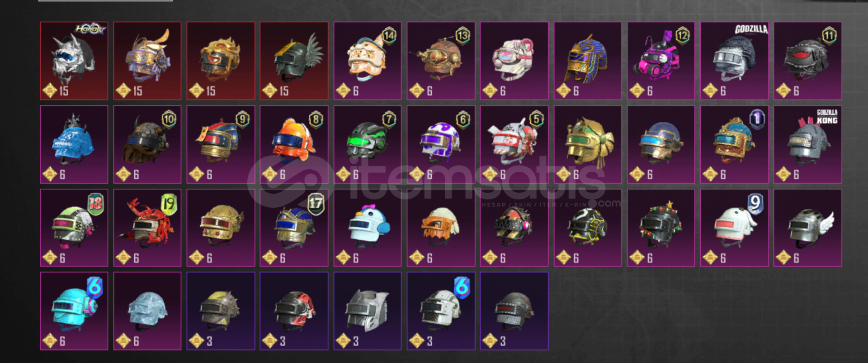Choose the blue-gold pharaoh helmet

[x=587, y=61]
